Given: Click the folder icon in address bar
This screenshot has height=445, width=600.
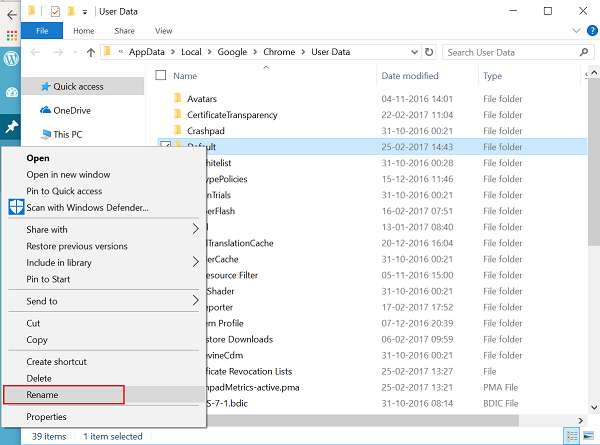Looking at the screenshot, I should coord(108,51).
